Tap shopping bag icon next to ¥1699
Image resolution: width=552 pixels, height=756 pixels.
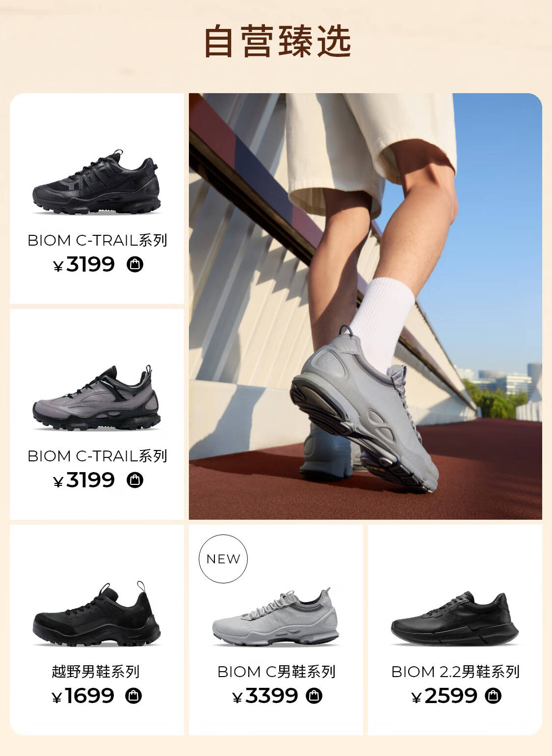coord(133,696)
